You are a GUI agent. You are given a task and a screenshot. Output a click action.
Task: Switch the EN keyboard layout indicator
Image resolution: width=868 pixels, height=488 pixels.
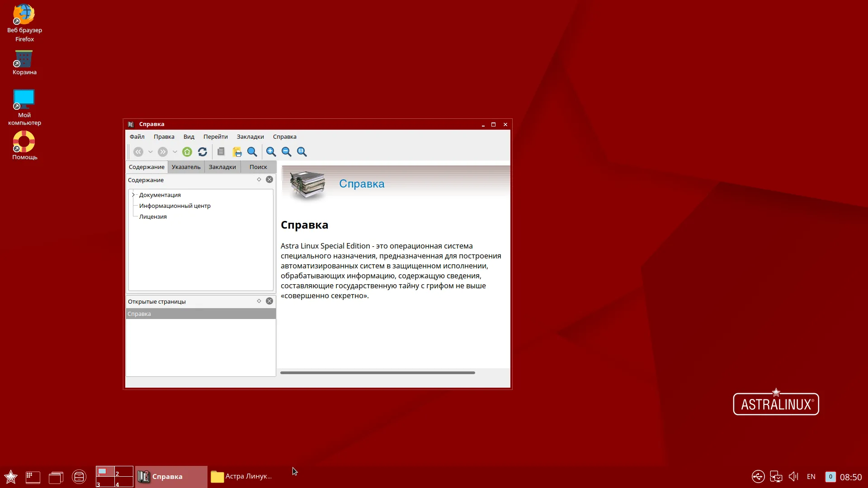pos(811,477)
